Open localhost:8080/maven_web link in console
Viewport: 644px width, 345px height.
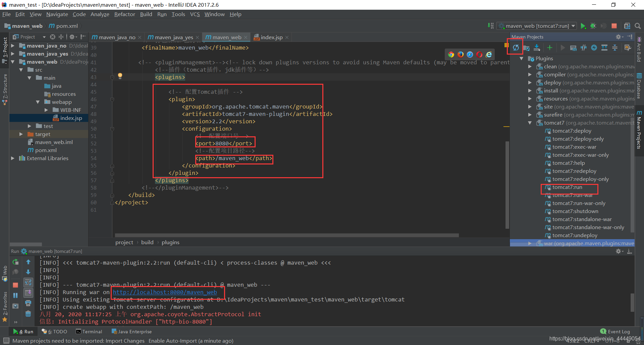pyautogui.click(x=165, y=292)
